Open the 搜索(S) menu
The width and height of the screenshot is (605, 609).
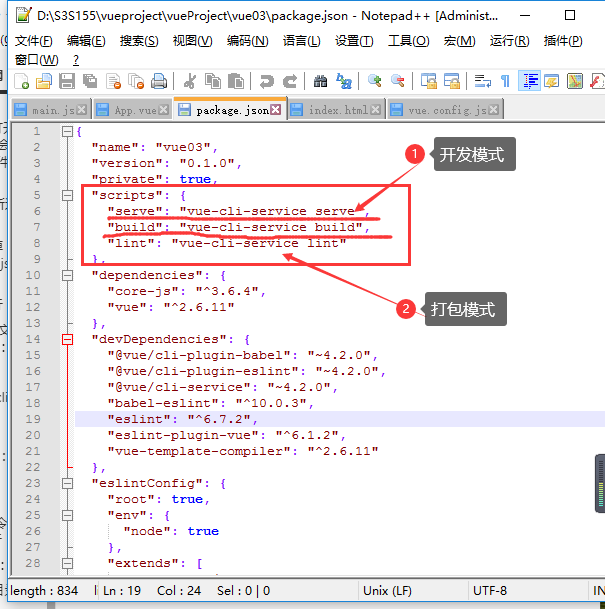point(139,41)
